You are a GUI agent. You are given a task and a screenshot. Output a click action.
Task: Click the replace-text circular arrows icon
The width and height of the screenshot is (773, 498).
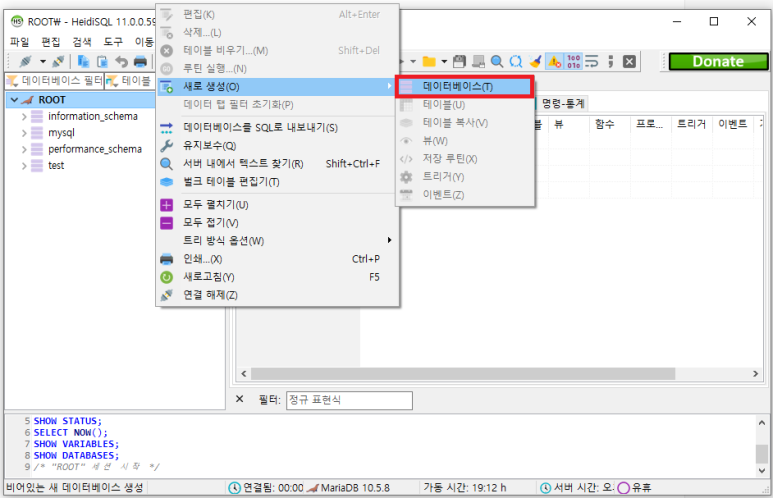pos(516,62)
